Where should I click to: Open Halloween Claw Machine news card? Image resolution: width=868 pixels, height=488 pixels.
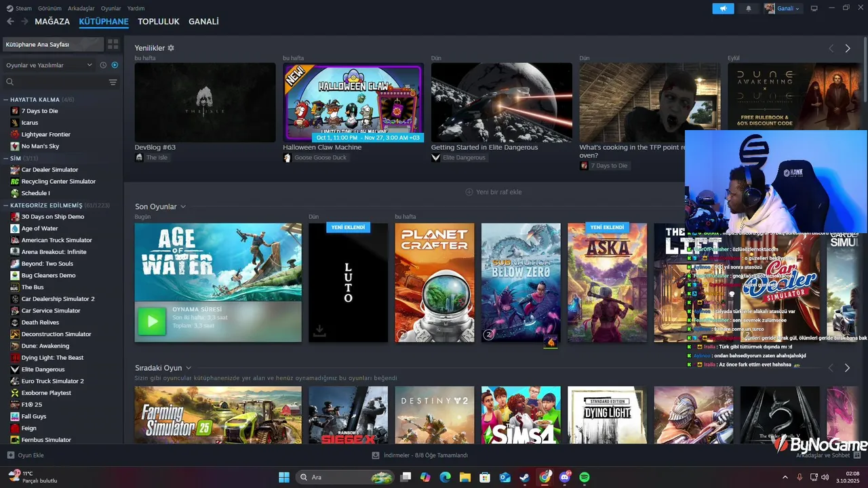click(353, 102)
